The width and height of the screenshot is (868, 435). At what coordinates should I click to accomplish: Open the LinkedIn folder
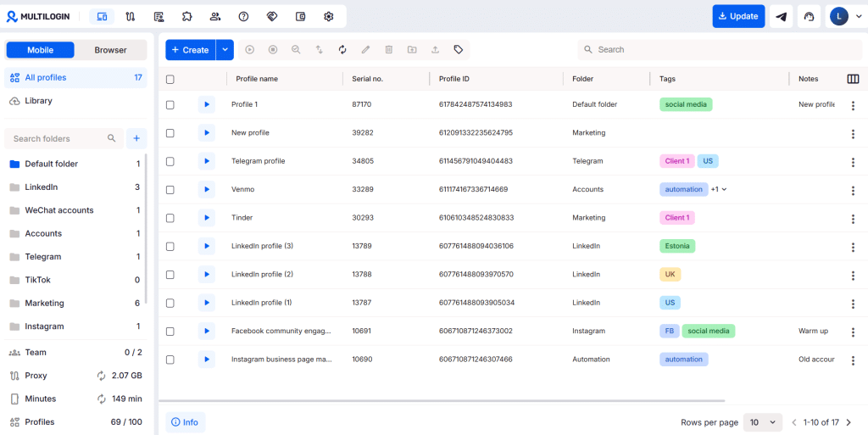click(x=75, y=187)
